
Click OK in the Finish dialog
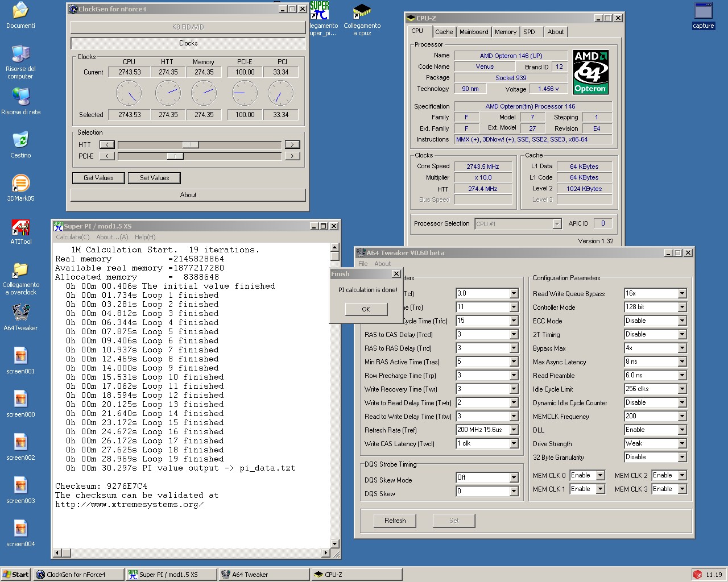[366, 309]
